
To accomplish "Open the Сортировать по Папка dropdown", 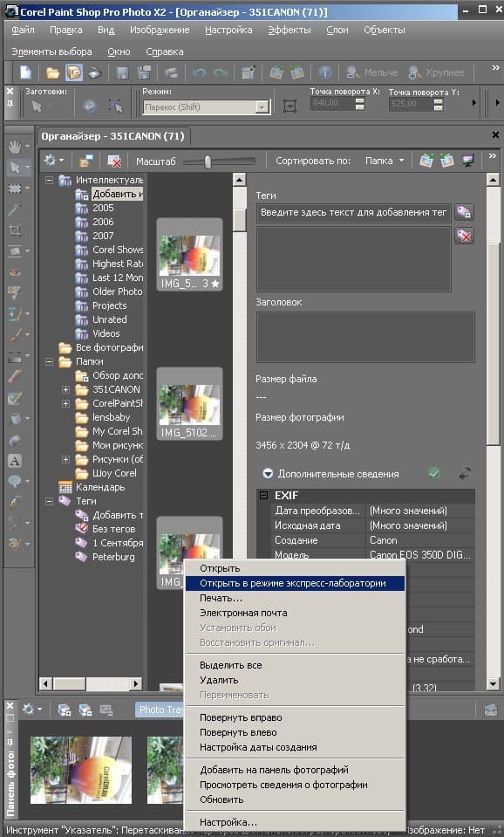I will (385, 161).
